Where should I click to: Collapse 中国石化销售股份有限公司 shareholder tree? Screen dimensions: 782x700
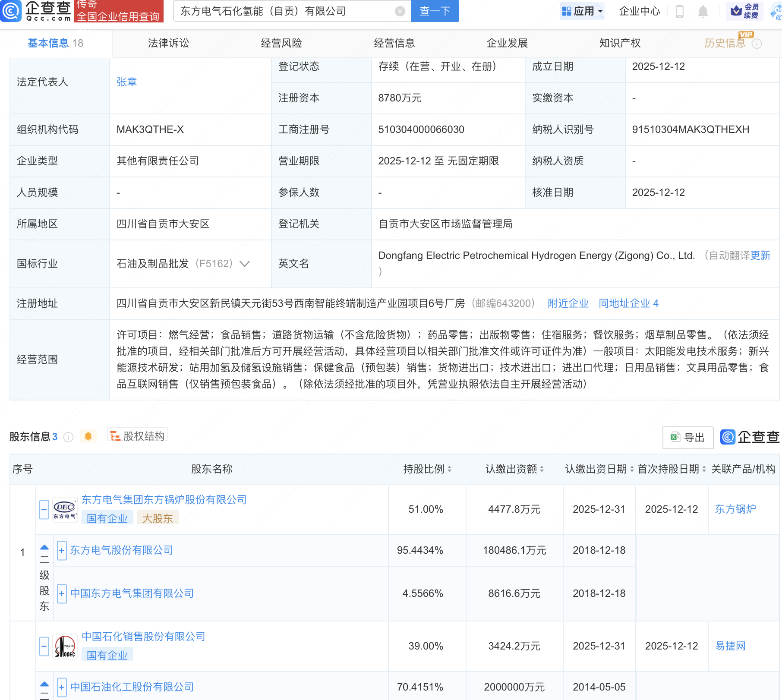point(44,646)
